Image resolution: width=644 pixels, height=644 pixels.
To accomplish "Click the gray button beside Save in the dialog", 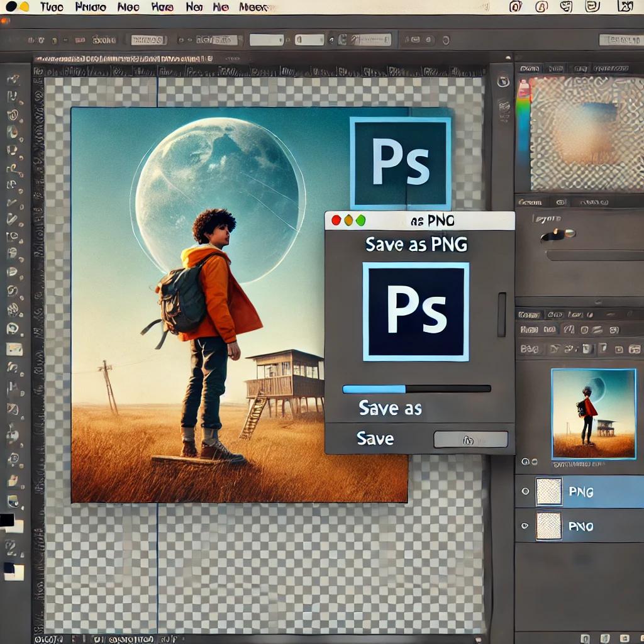I will [x=470, y=440].
